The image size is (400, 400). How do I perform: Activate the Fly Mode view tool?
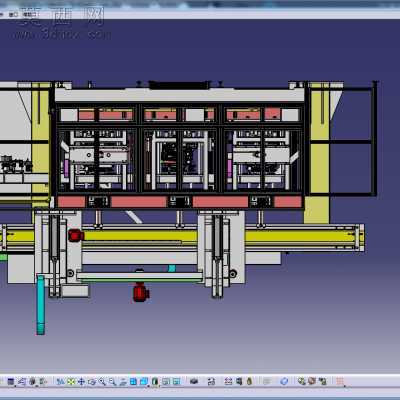(60, 381)
